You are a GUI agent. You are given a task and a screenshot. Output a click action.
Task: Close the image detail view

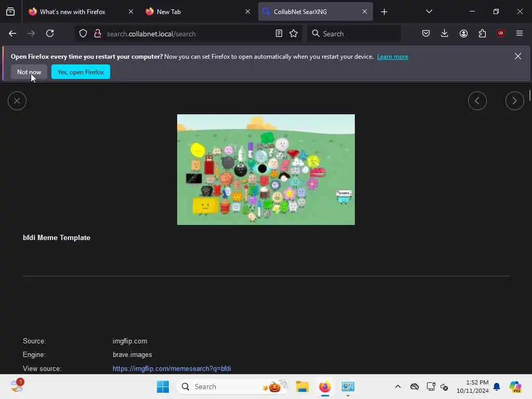click(17, 101)
